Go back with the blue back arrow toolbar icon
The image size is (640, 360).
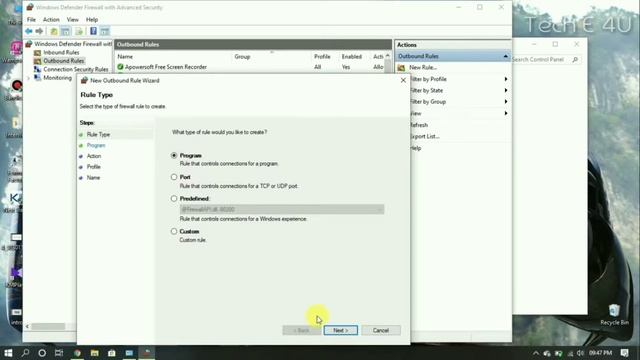click(29, 31)
